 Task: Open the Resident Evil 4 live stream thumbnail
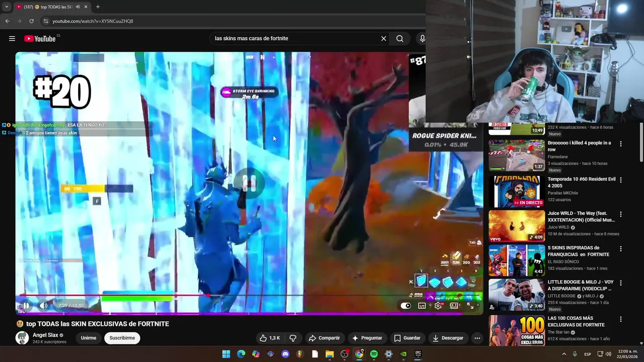(517, 192)
